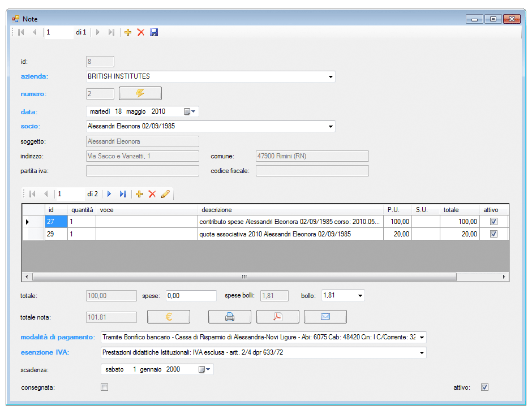Viewport: 532px width, 414px height.
Task: Click the P.U. column header
Action: (398, 210)
